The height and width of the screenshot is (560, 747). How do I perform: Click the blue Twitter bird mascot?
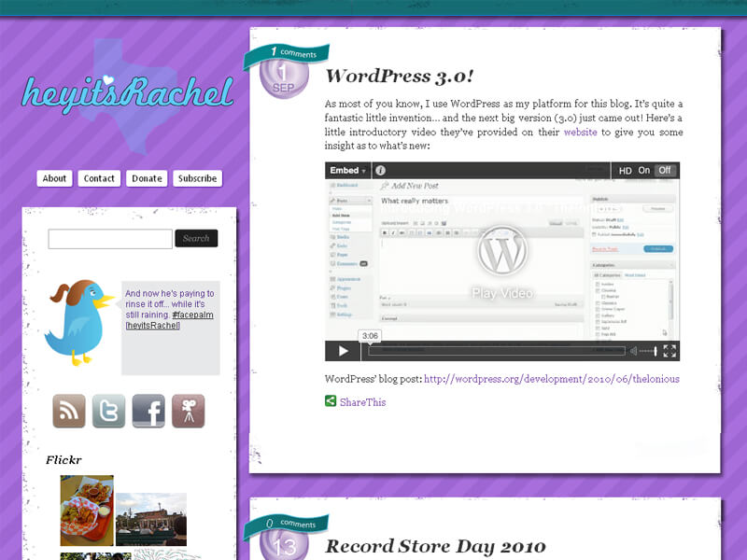[78, 323]
